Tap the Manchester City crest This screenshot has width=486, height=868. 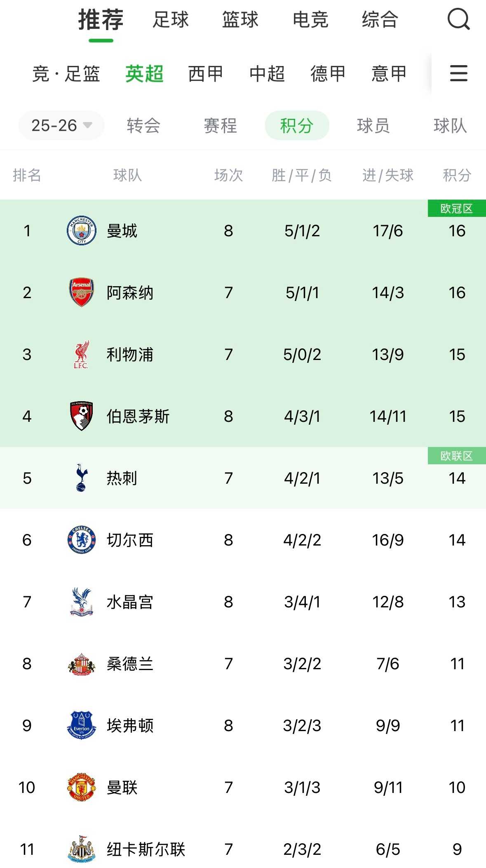coord(82,231)
